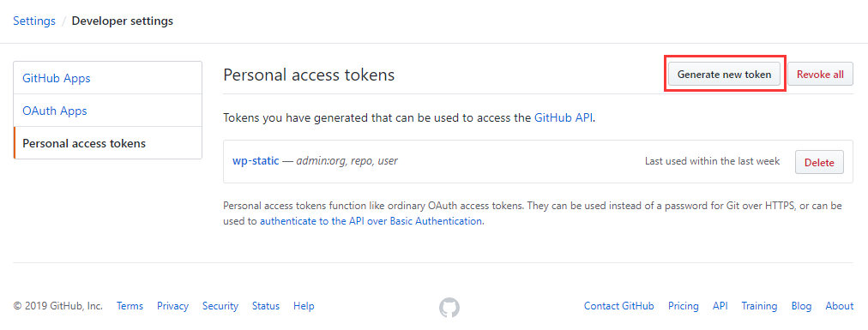Open Terms in the footer

tap(130, 306)
